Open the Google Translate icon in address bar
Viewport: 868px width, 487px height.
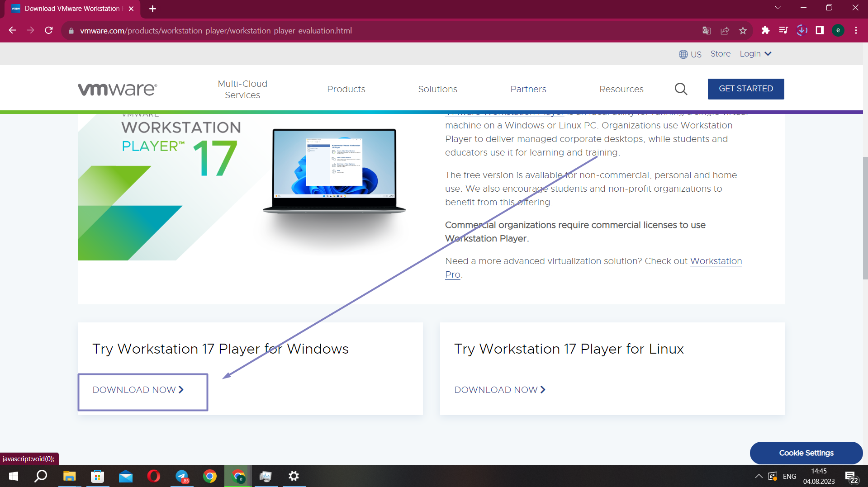[707, 30]
